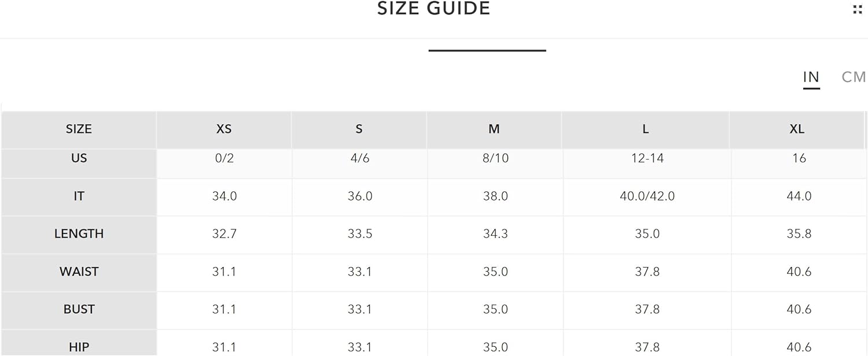The image size is (868, 356).
Task: Click the black underline below the heading
Action: (487, 50)
